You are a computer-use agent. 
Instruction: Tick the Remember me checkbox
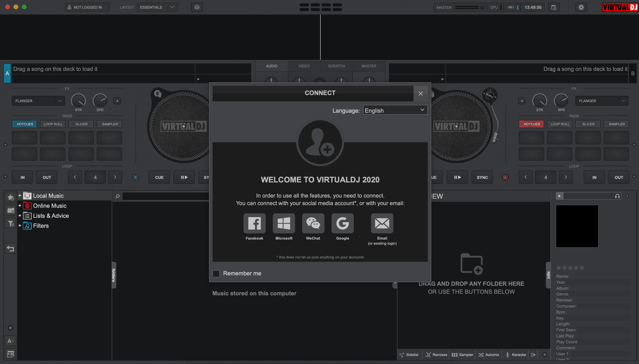click(x=216, y=273)
